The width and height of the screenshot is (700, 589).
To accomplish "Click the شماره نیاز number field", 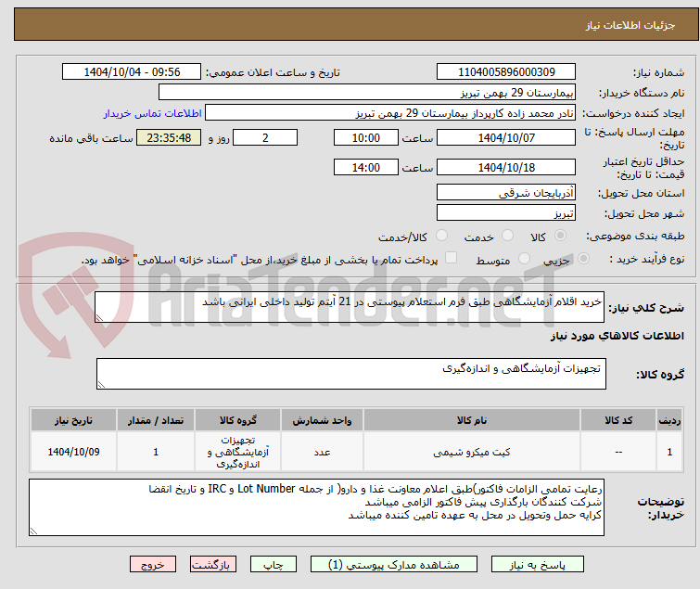I will (506, 72).
